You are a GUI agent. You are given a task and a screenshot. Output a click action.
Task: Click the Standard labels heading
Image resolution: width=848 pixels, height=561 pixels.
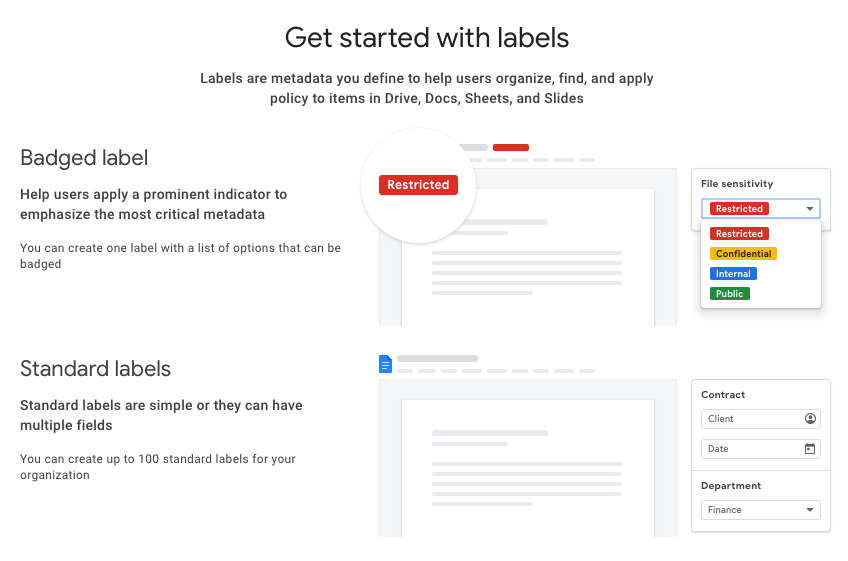point(95,368)
